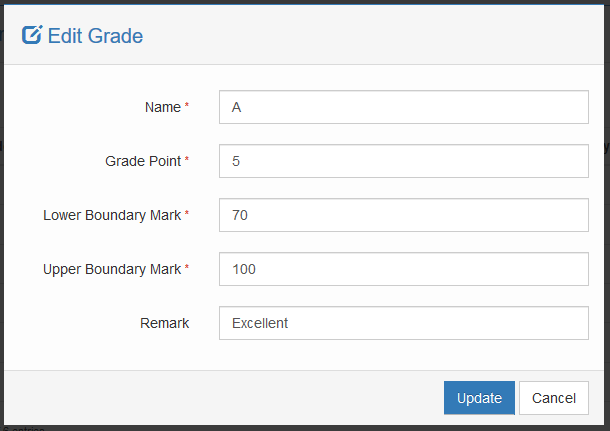Click the Remark text field
The image size is (610, 431).
403,323
